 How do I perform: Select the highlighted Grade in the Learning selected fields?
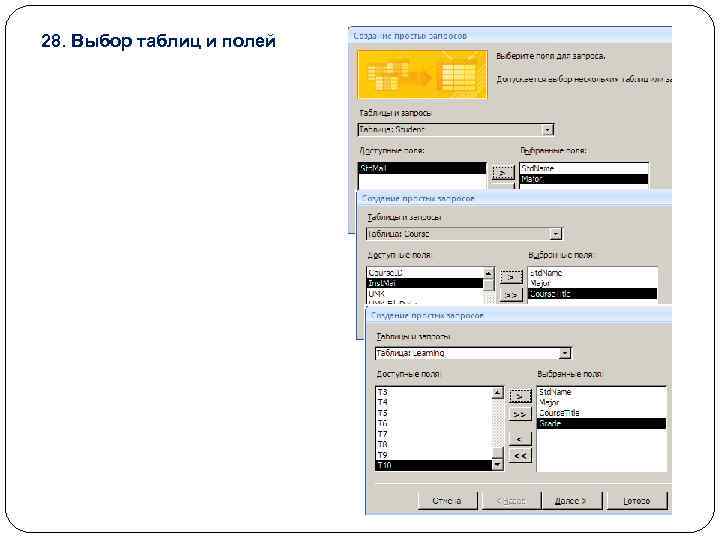pyautogui.click(x=602, y=423)
